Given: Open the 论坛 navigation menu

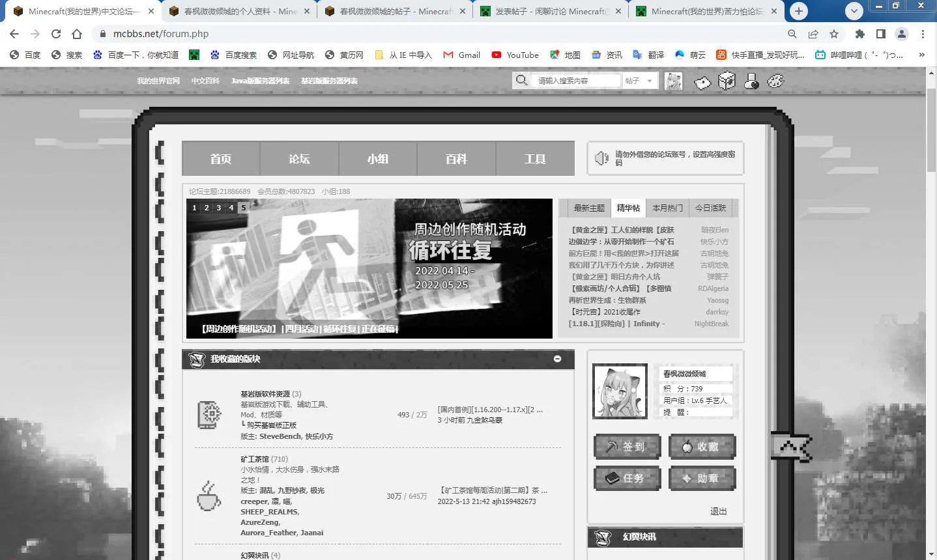Looking at the screenshot, I should pos(299,158).
